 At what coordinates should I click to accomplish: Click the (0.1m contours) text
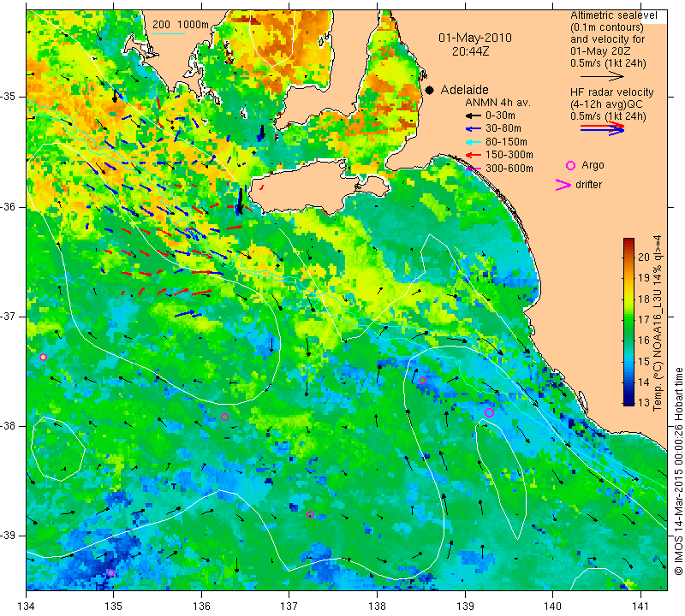pyautogui.click(x=607, y=27)
